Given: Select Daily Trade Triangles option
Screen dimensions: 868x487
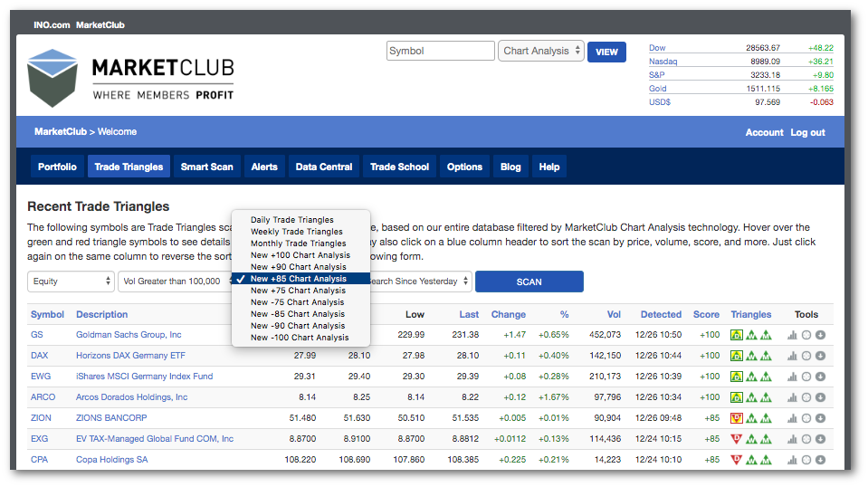Looking at the screenshot, I should click(301, 220).
